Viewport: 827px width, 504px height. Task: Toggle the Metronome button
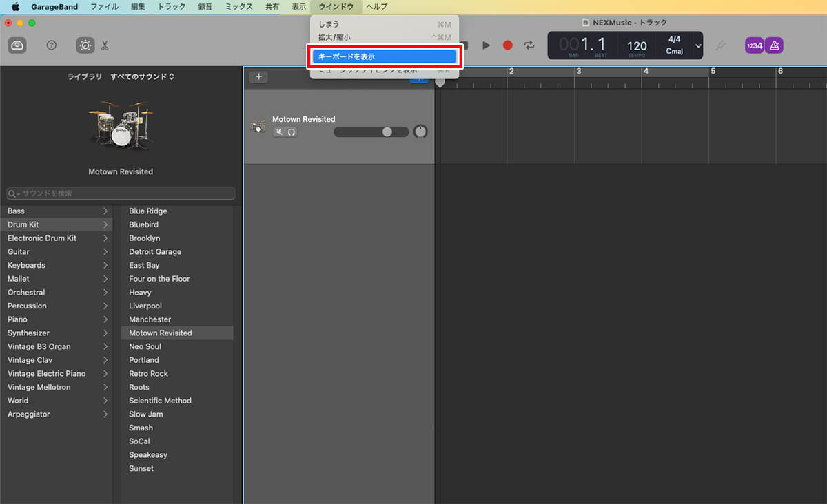(x=774, y=45)
